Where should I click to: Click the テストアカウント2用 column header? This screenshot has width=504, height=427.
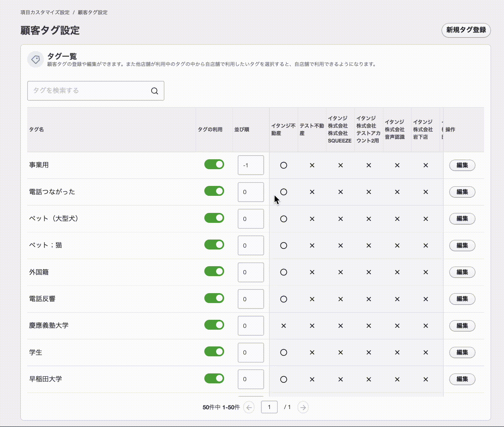[x=368, y=130]
